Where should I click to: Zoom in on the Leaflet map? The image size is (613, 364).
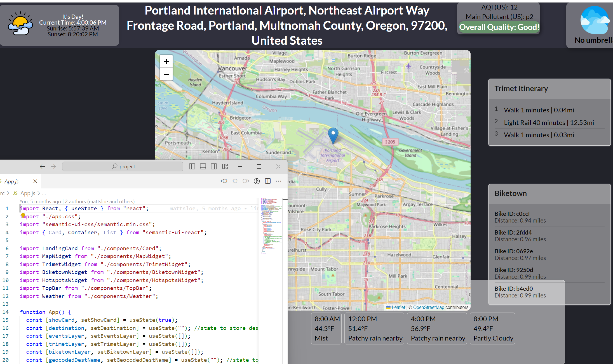tap(166, 62)
